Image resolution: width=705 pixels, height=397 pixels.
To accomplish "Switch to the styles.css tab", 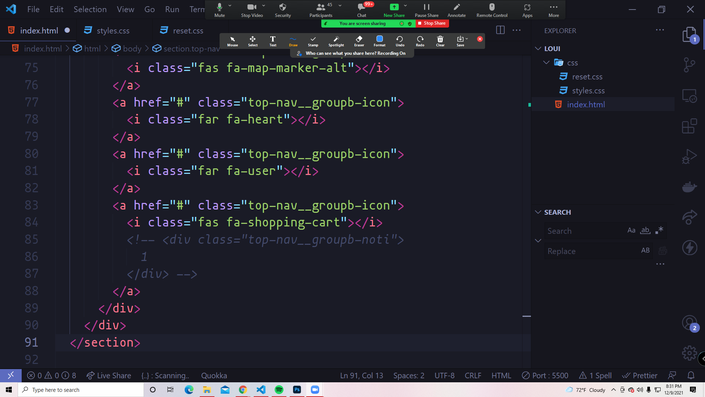I will pyautogui.click(x=113, y=31).
